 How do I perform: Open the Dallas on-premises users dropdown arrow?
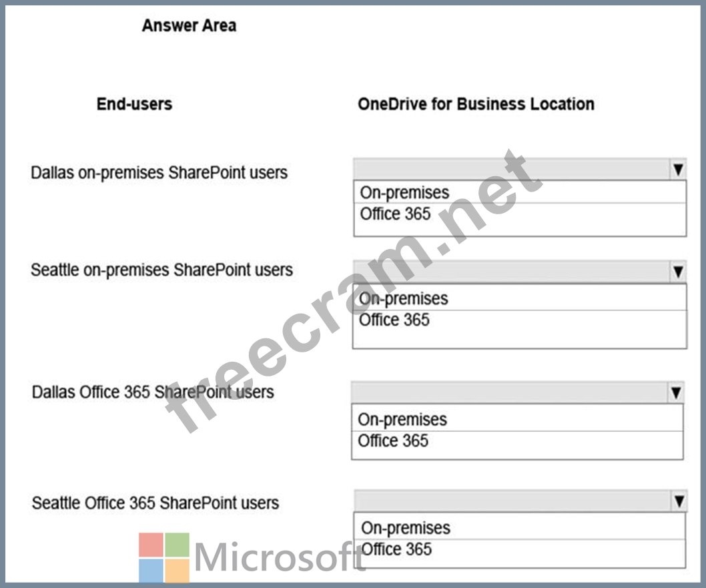click(678, 170)
